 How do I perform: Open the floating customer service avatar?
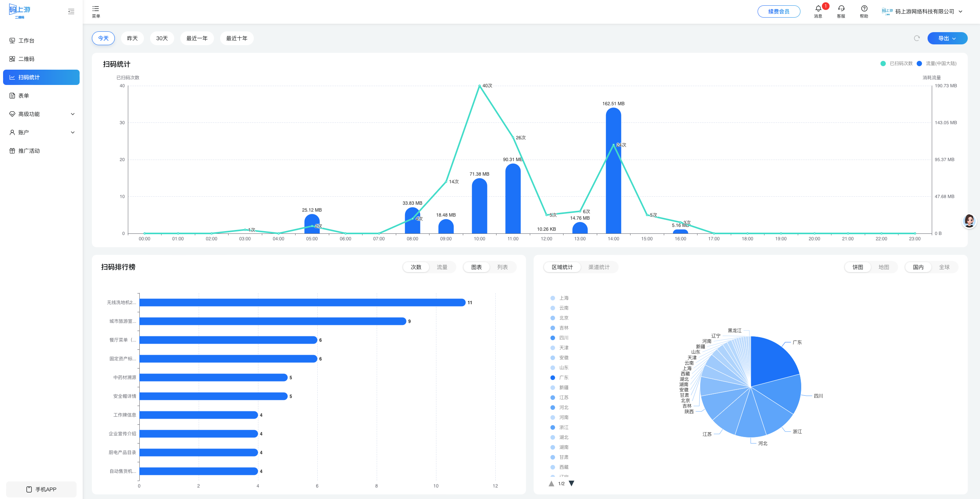[x=969, y=221]
